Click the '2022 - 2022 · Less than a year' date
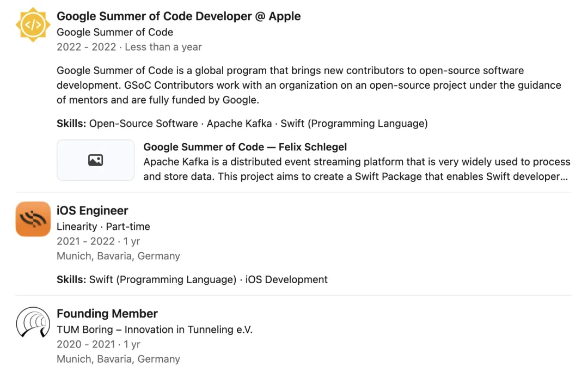 click(x=129, y=47)
